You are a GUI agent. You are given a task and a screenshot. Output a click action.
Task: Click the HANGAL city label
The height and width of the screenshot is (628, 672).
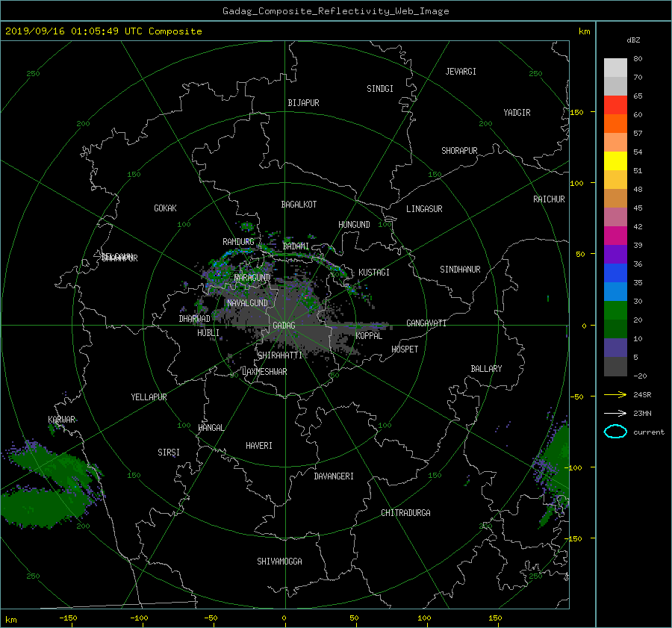(211, 428)
